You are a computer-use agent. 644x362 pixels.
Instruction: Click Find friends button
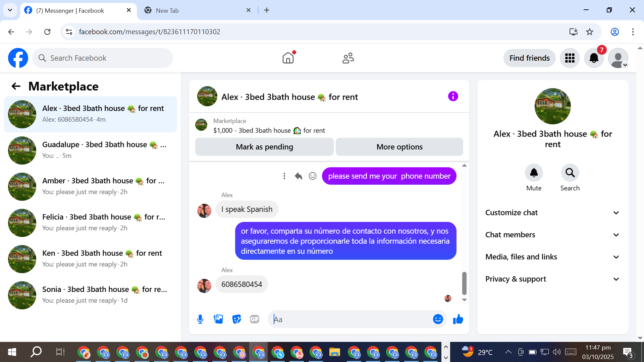click(529, 58)
